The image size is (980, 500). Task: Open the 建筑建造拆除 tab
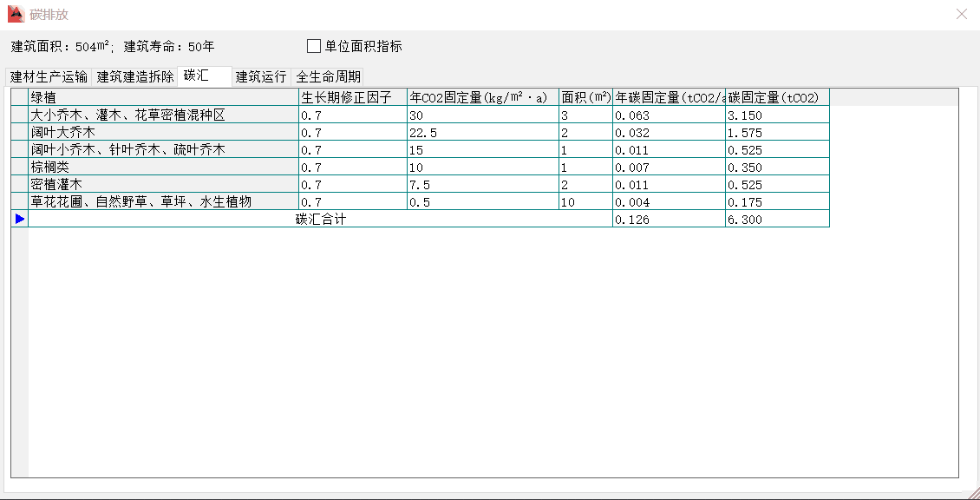coord(134,76)
